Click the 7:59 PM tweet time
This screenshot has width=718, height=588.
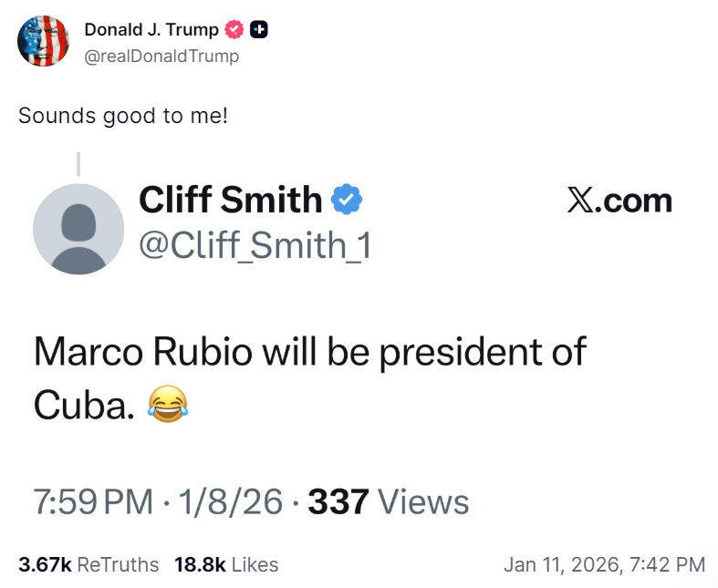coord(93,501)
